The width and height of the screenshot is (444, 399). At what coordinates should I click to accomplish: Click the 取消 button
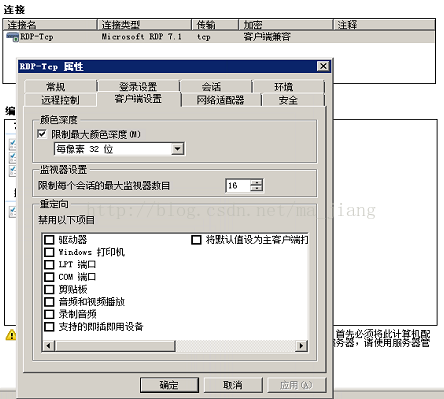pos(233,385)
